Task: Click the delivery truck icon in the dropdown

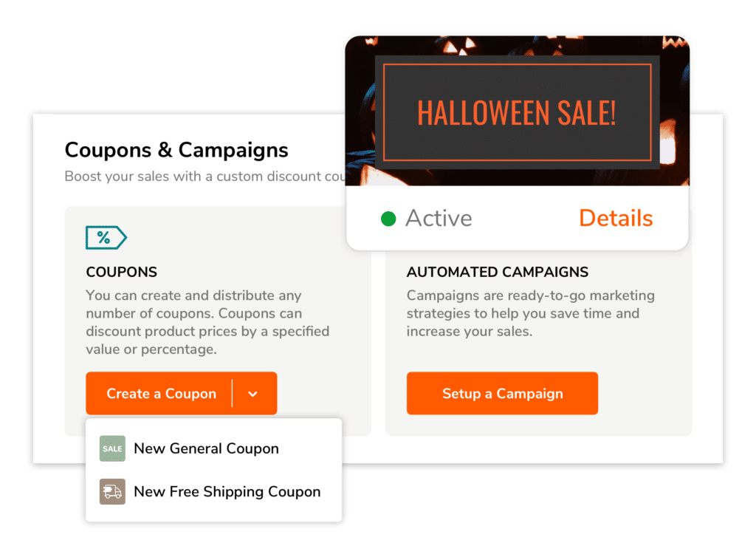Action: pos(112,491)
